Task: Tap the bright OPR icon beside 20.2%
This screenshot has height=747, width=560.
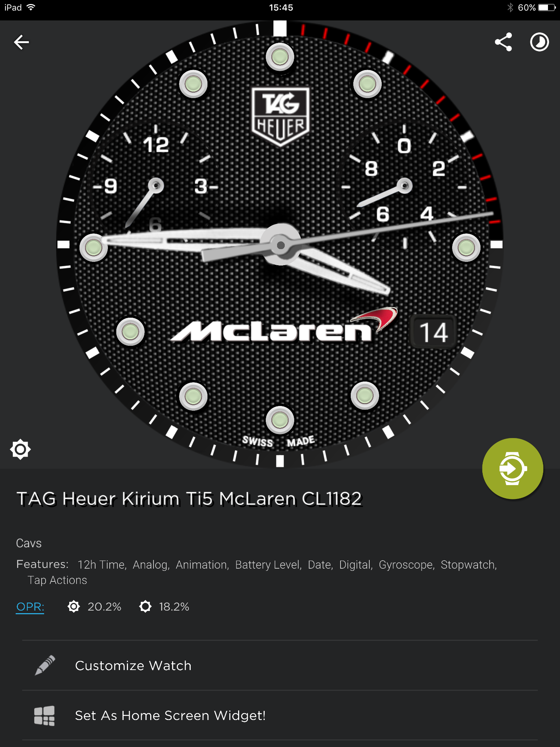Action: (x=74, y=607)
